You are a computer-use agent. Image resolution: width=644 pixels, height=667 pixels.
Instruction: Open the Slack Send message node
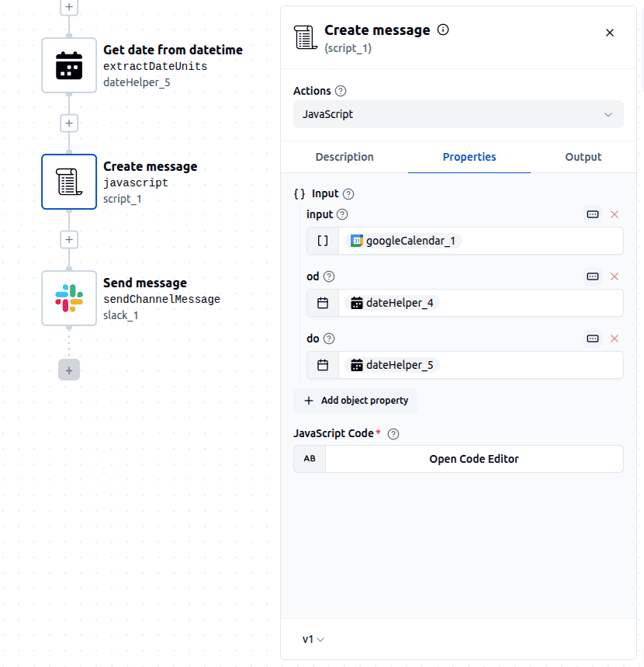69,298
